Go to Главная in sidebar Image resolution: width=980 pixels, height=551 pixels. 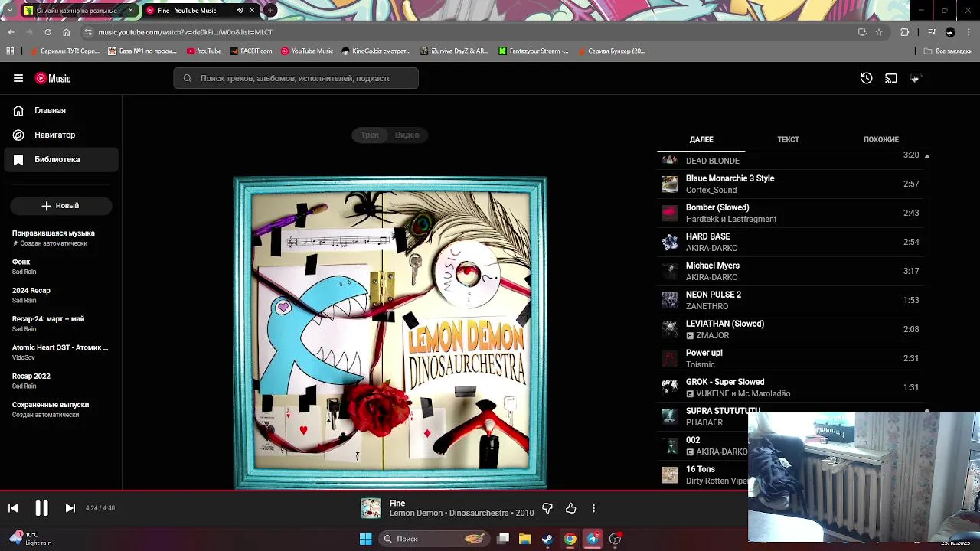60,111
